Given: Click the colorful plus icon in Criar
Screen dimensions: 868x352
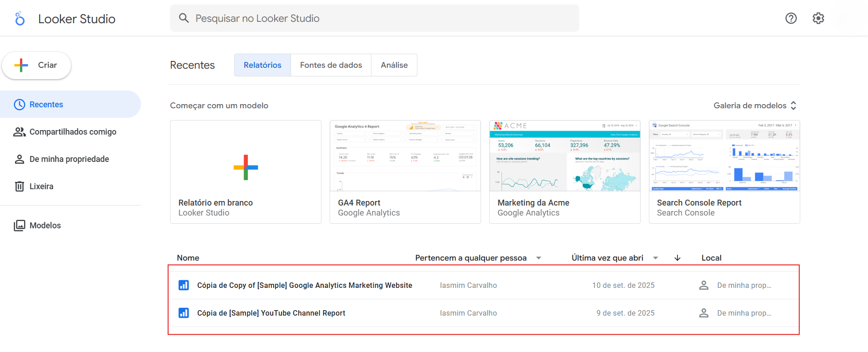Looking at the screenshot, I should (21, 65).
